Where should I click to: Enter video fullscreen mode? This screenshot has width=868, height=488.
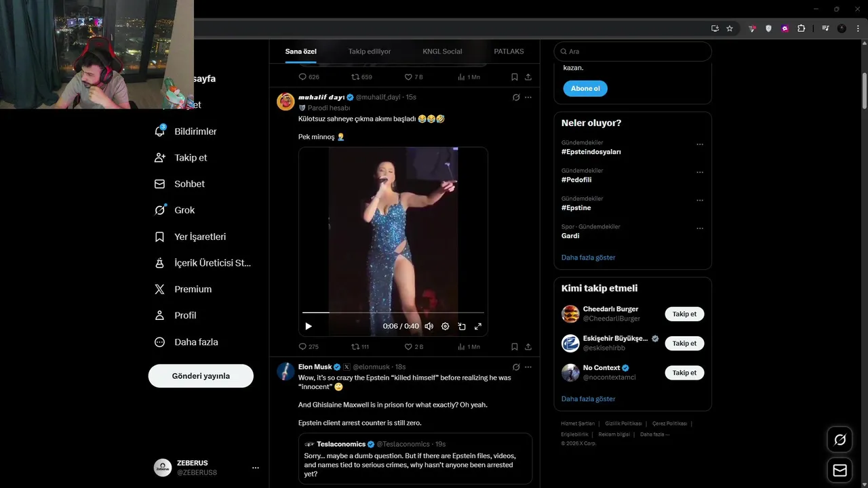(478, 326)
